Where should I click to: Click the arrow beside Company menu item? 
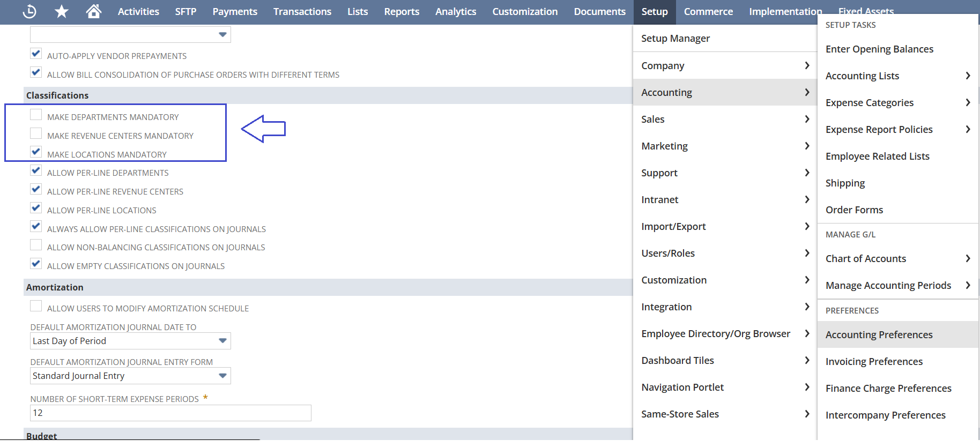(x=807, y=65)
